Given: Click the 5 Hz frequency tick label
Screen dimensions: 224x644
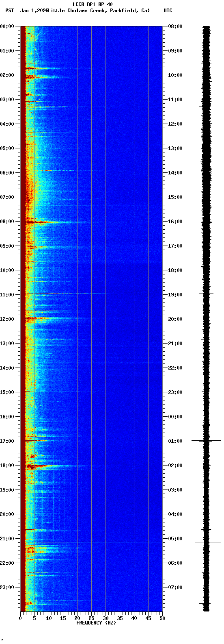Looking at the screenshot, I should coord(34,618).
